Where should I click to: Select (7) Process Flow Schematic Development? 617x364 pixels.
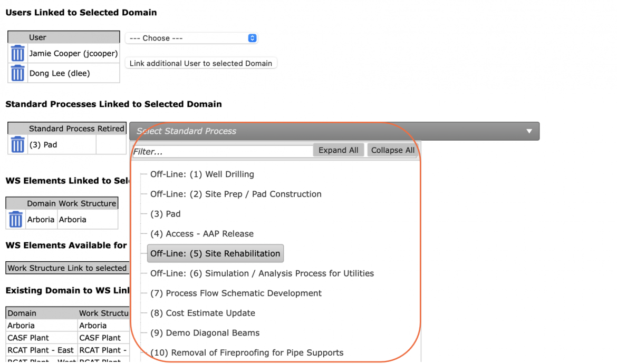click(236, 293)
